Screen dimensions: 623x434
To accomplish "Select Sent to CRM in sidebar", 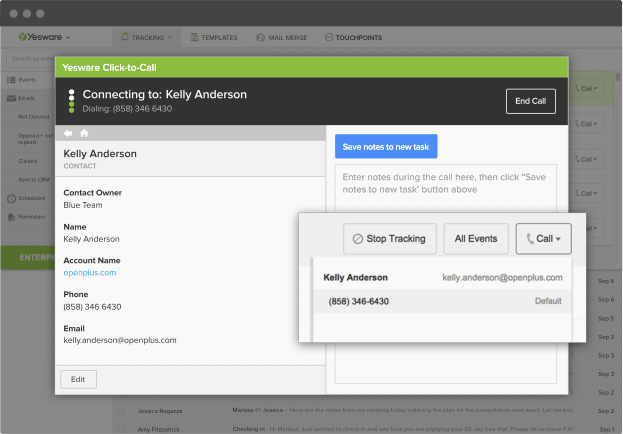I will click(34, 180).
